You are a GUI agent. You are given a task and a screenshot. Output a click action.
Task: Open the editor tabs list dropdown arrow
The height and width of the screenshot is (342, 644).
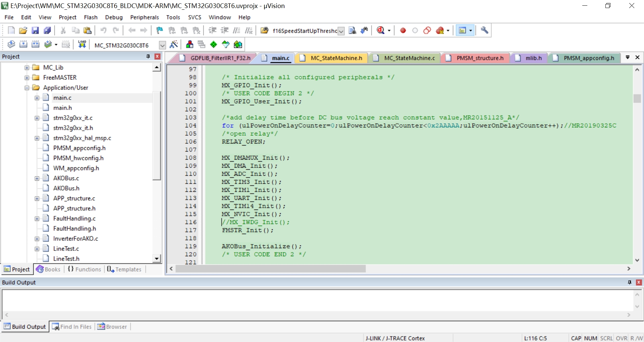[x=628, y=57]
